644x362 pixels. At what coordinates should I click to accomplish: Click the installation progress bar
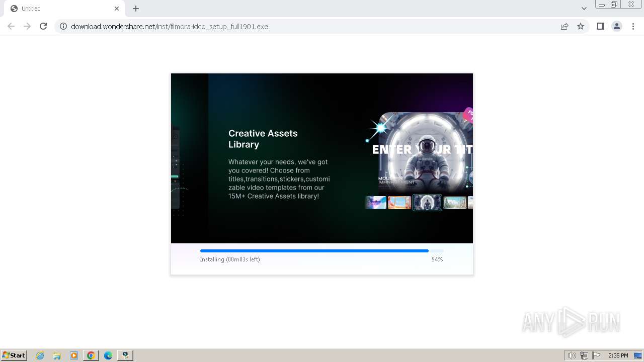pos(322,251)
